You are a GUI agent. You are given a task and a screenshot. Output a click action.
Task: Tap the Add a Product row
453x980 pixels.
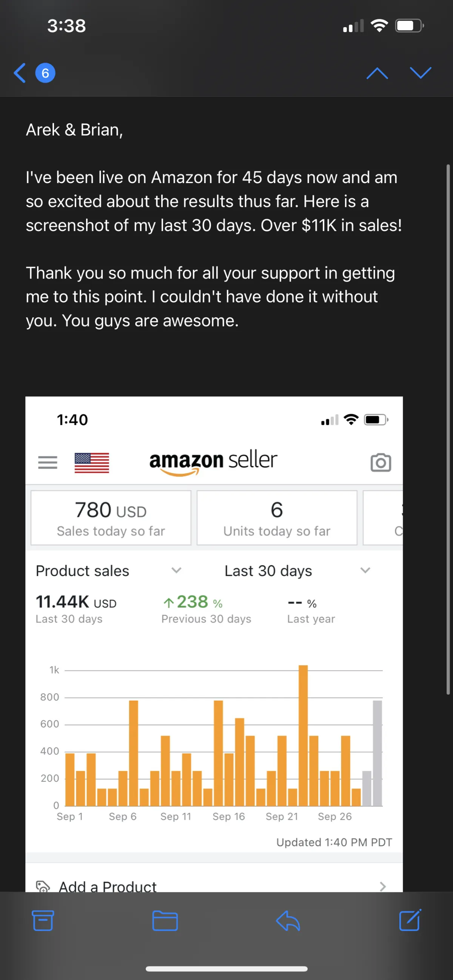108,886
